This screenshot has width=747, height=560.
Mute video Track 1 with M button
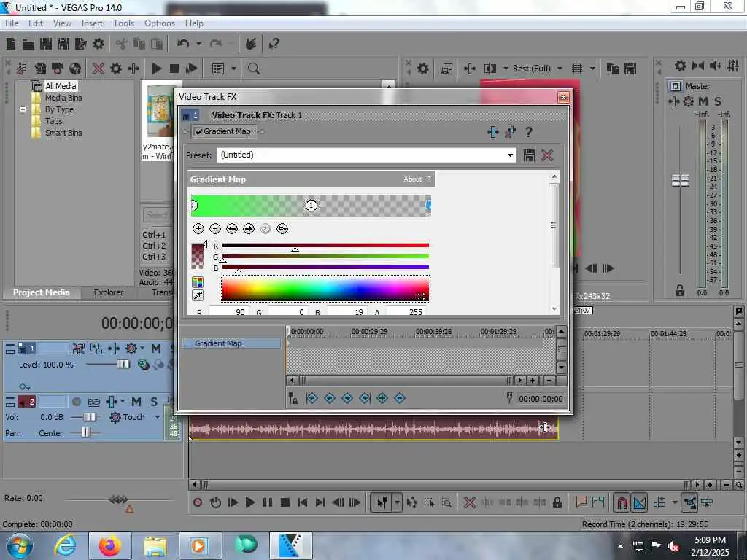(x=156, y=349)
